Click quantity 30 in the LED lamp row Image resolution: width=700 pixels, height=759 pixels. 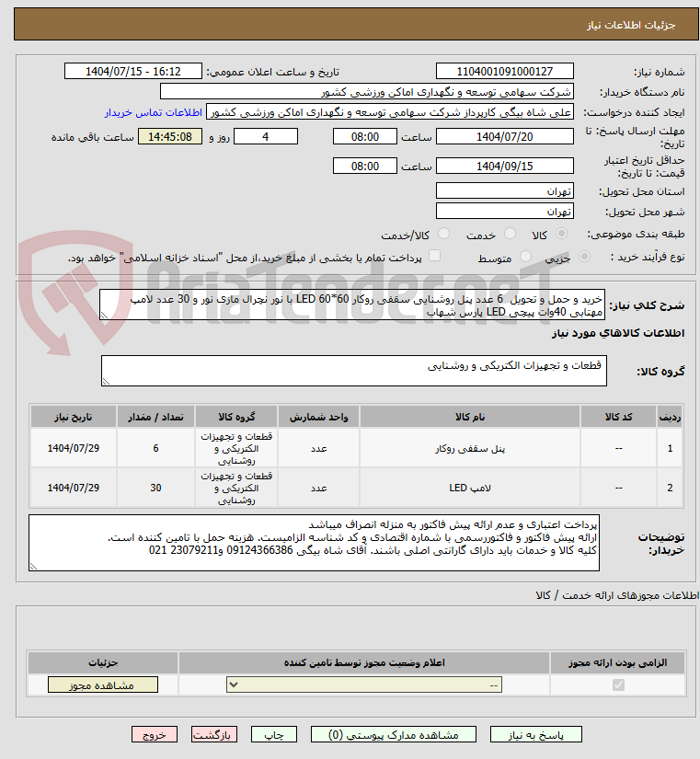pyautogui.click(x=155, y=488)
